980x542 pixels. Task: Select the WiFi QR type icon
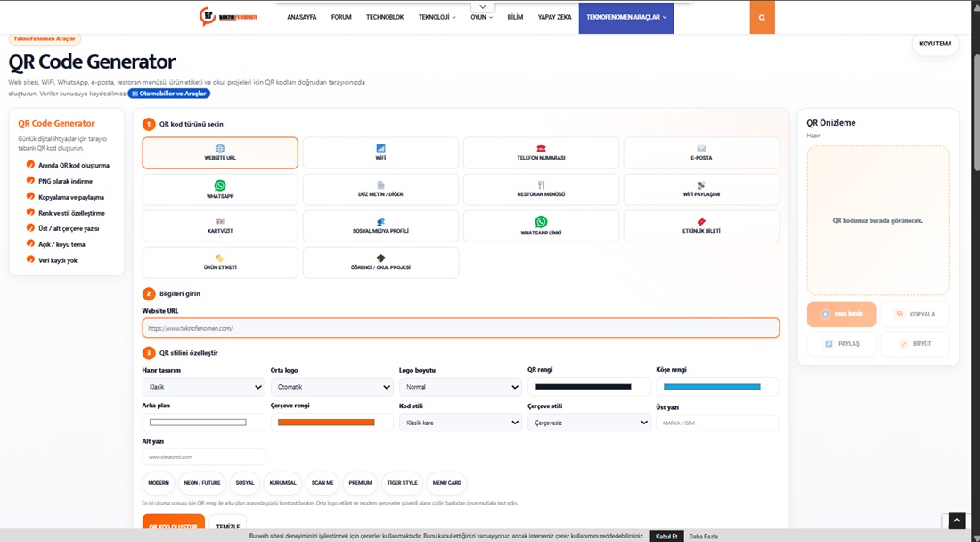click(380, 148)
